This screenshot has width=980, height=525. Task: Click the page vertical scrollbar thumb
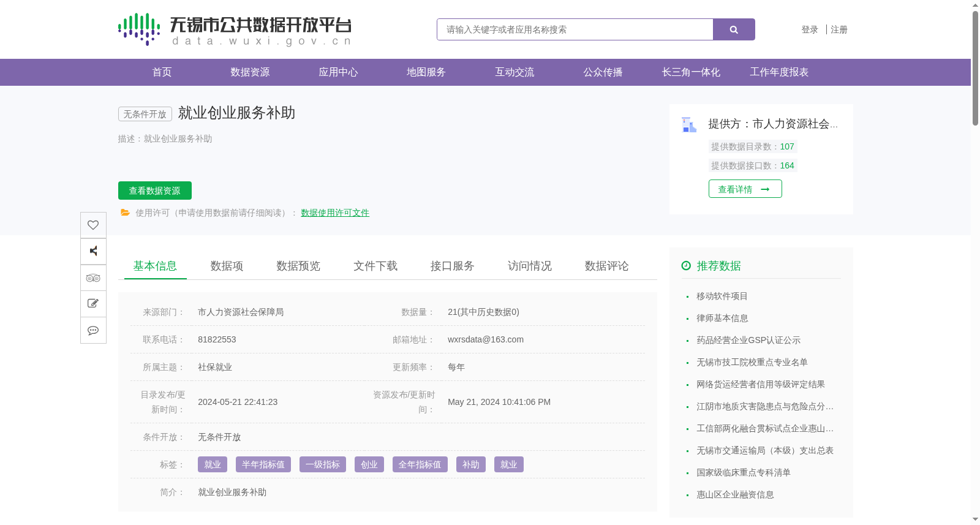tap(975, 69)
